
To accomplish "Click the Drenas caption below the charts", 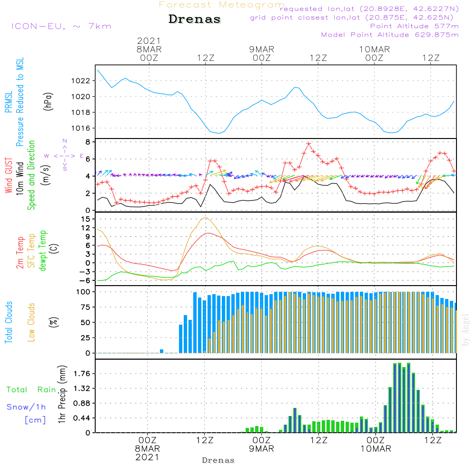I will click(x=218, y=460).
